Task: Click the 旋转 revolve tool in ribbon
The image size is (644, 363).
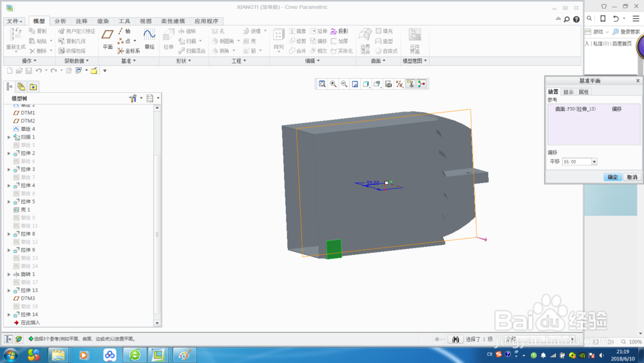Action: (x=187, y=31)
